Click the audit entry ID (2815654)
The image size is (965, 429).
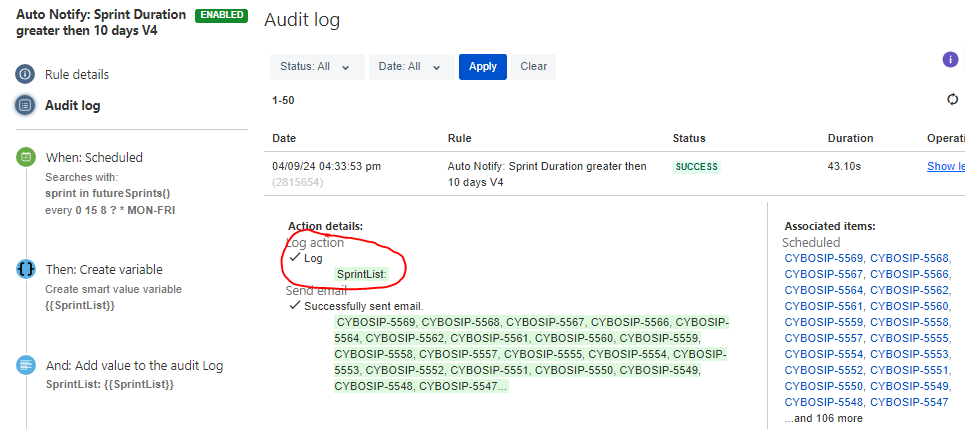[298, 182]
